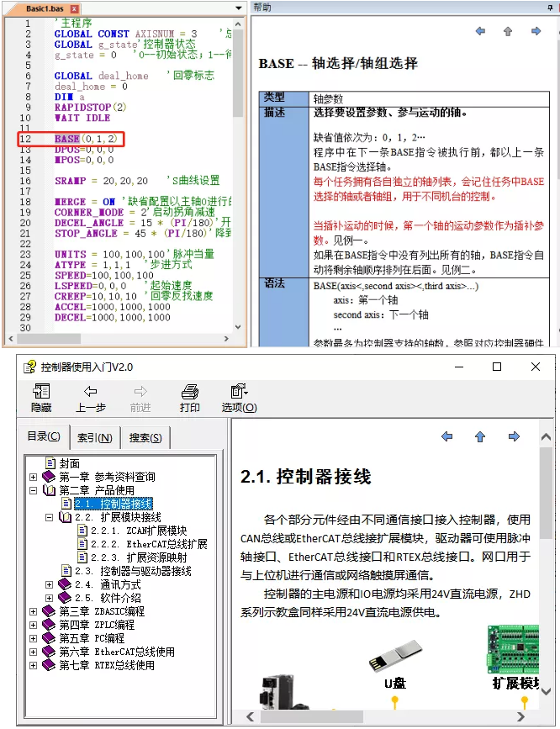Select the Basic1.bas tab
This screenshot has width=560, height=729.
coord(45,9)
